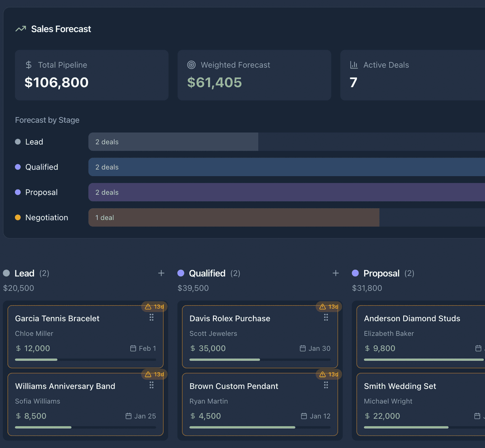Click the 13d warning badge on Garcia Tennis Bracelet
Viewport: 485px width, 448px height.
point(154,307)
